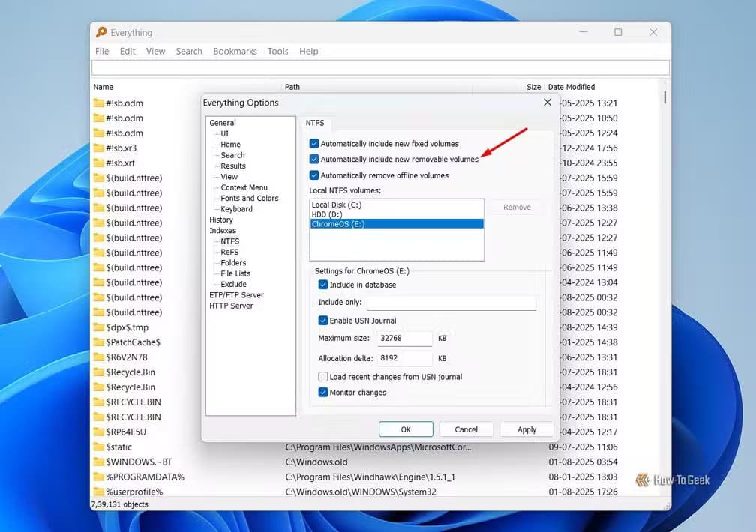Select Exclude in the options tree

point(232,284)
